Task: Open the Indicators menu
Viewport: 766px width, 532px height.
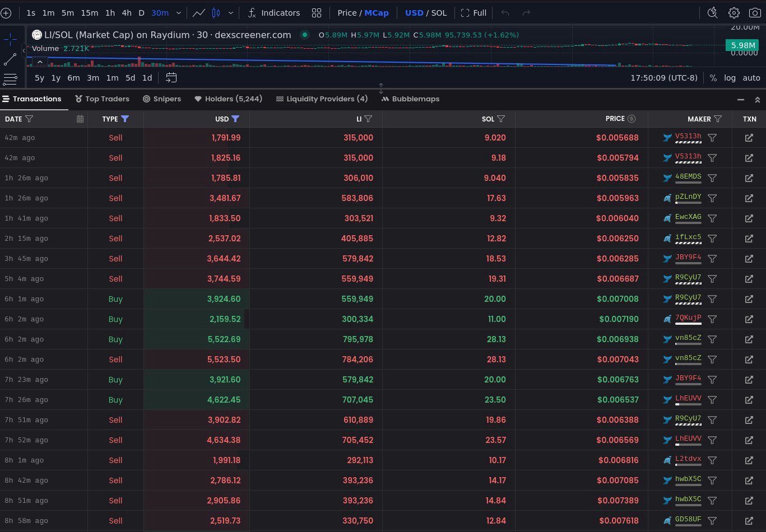Action: click(x=274, y=13)
